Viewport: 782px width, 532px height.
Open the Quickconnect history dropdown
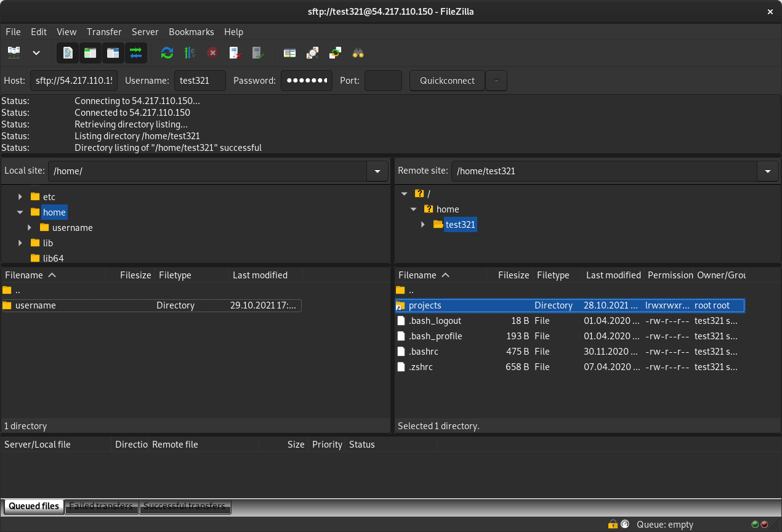tap(496, 81)
